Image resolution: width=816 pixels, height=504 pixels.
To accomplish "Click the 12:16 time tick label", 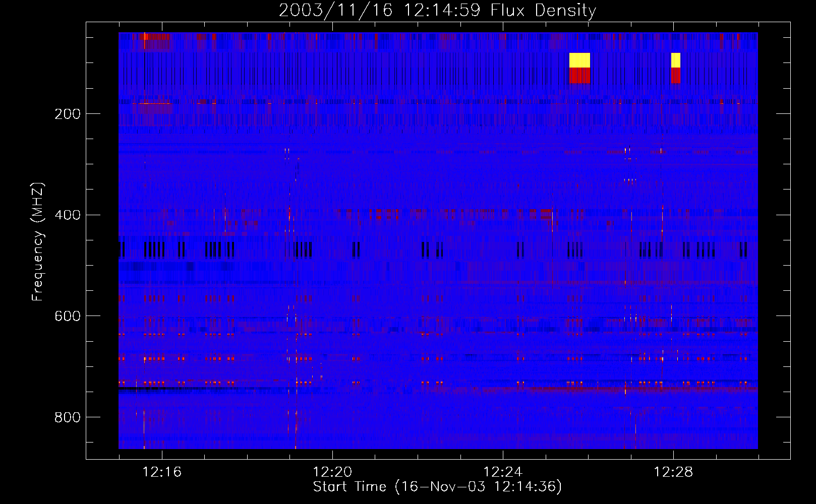I will (162, 472).
